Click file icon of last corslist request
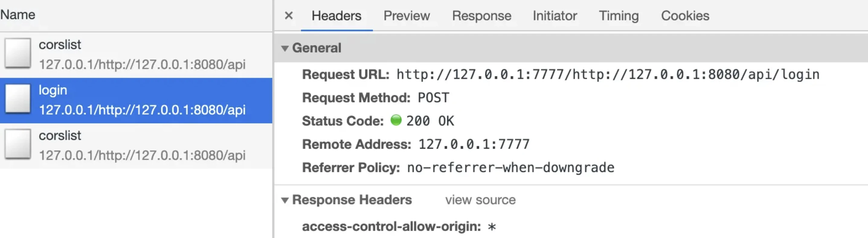This screenshot has width=868, height=238. pyautogui.click(x=18, y=144)
